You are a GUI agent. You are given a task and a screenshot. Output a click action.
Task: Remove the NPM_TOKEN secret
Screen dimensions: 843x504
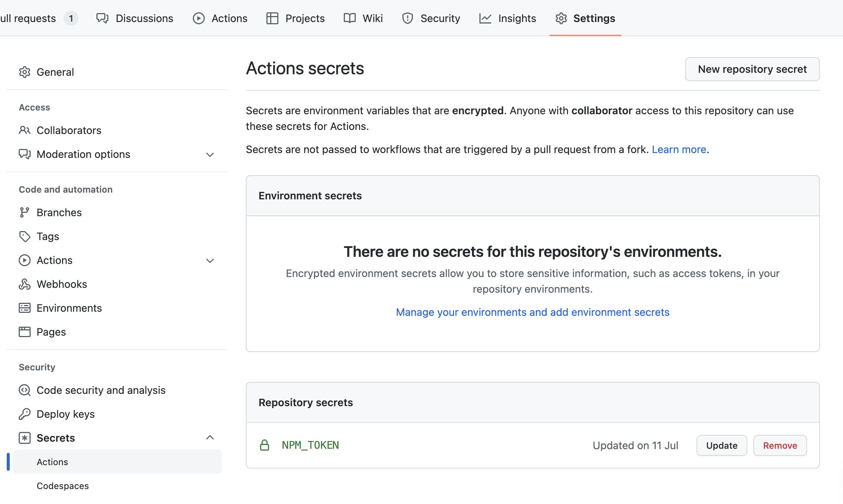tap(780, 445)
